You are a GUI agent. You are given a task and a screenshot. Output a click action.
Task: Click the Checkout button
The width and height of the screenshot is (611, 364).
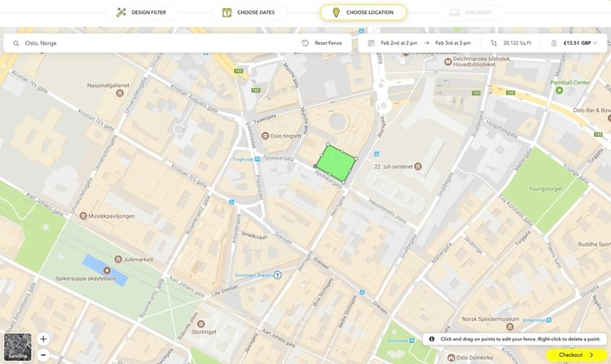576,355
